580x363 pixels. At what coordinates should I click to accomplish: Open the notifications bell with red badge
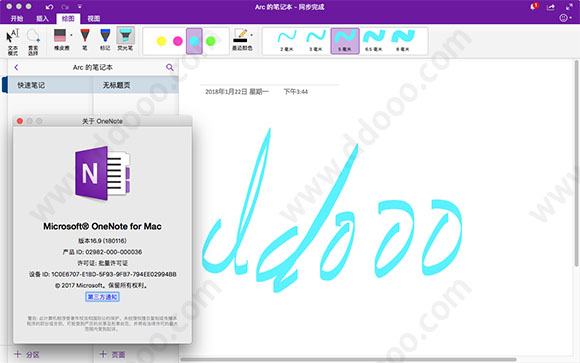tap(534, 7)
